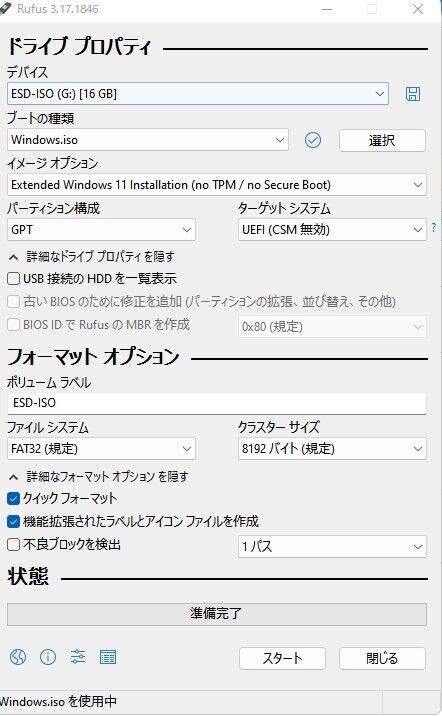
Task: Click the Windows.iso を使用中 status text
Action: coord(58,701)
